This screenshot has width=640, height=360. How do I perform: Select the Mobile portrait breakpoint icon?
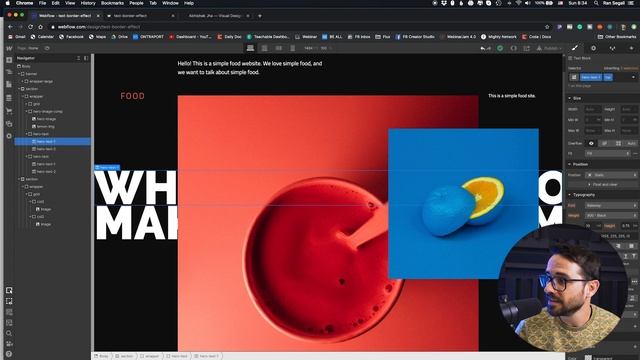[x=292, y=48]
